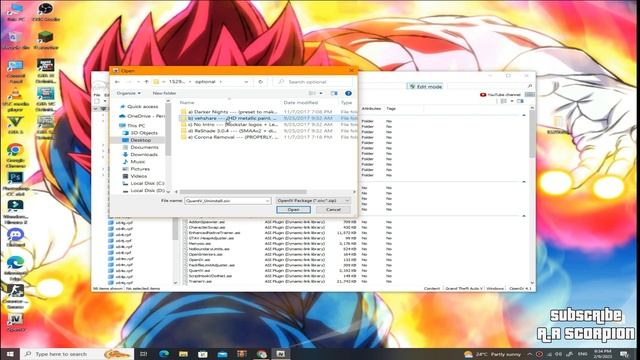The height and width of the screenshot is (360, 640).
Task: Sort by Name column header
Action: pos(187,102)
